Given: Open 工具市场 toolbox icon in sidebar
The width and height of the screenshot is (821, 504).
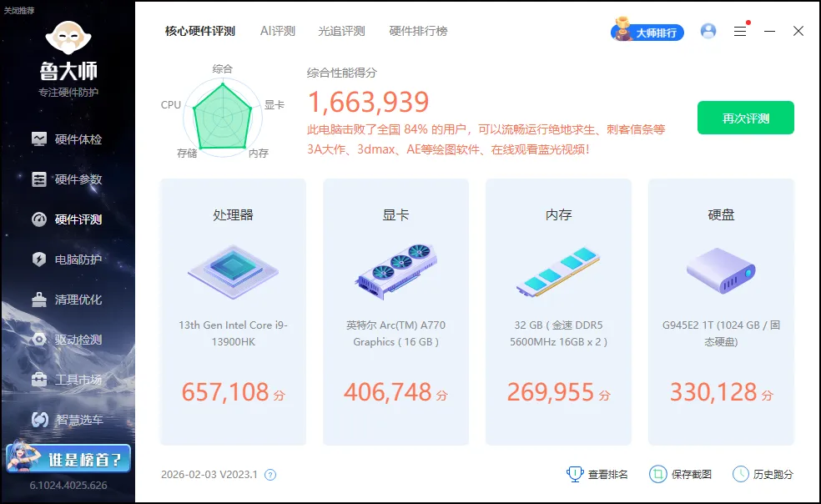Looking at the screenshot, I should point(39,380).
